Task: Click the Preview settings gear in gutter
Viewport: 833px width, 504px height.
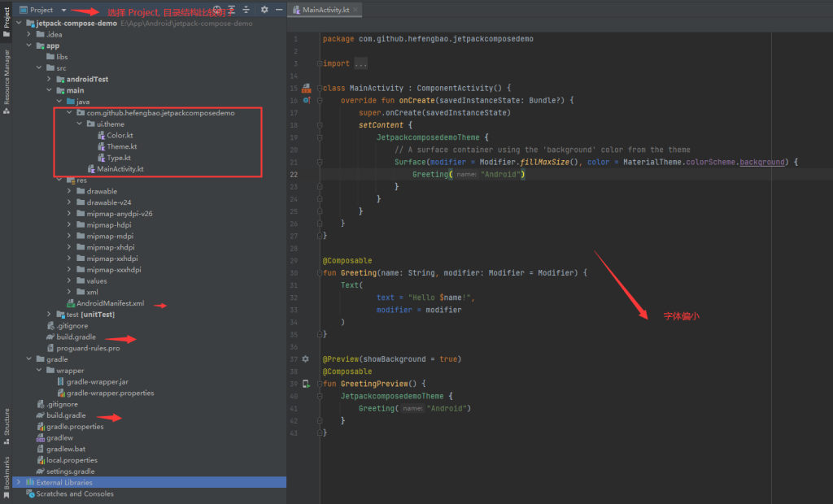Action: point(306,358)
